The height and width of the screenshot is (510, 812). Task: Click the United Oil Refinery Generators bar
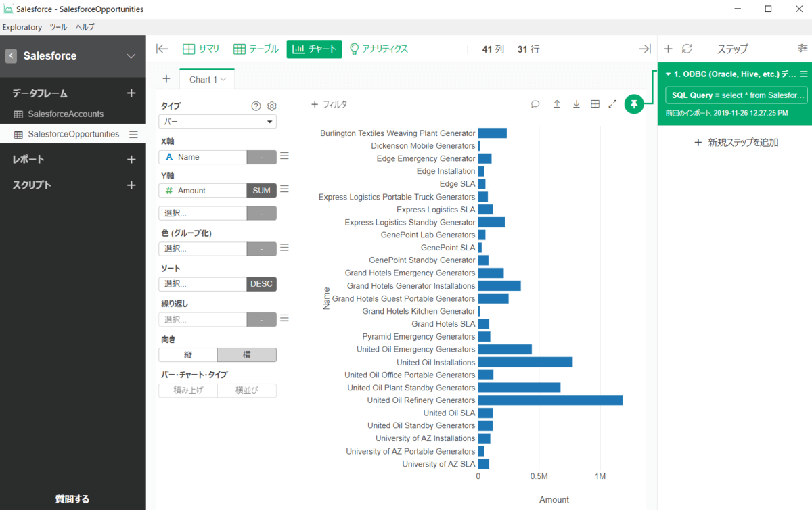coord(550,400)
